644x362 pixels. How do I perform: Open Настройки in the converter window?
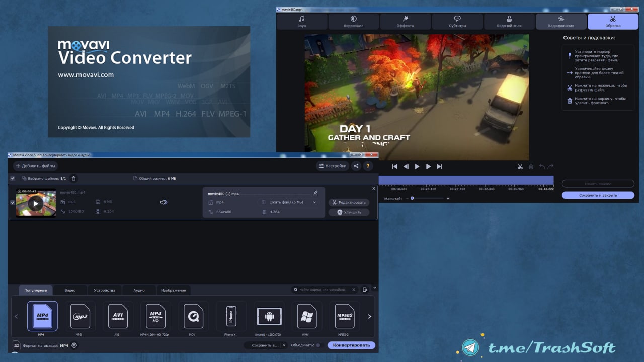[333, 166]
